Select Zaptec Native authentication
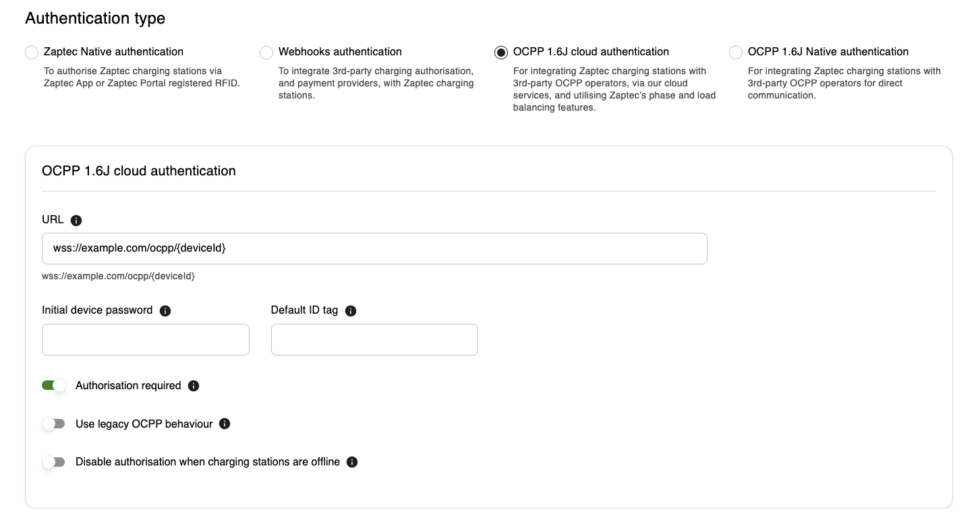Viewport: 980px width, 516px height. click(x=31, y=52)
